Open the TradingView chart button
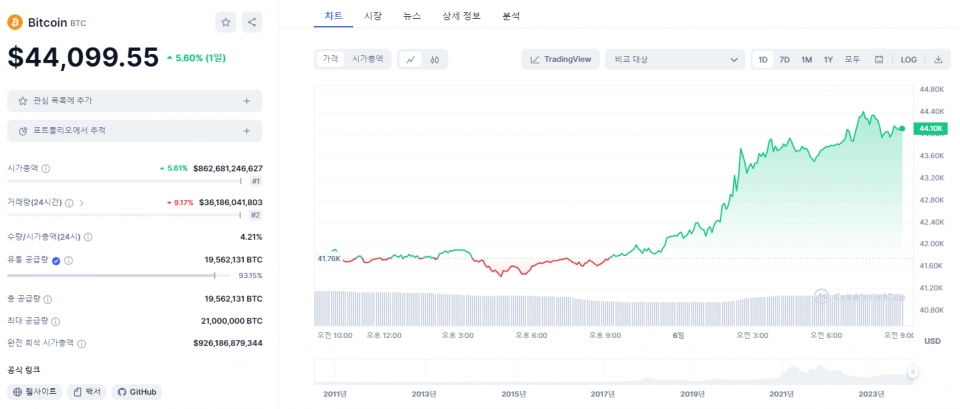This screenshot has height=409, width=960. pyautogui.click(x=560, y=60)
